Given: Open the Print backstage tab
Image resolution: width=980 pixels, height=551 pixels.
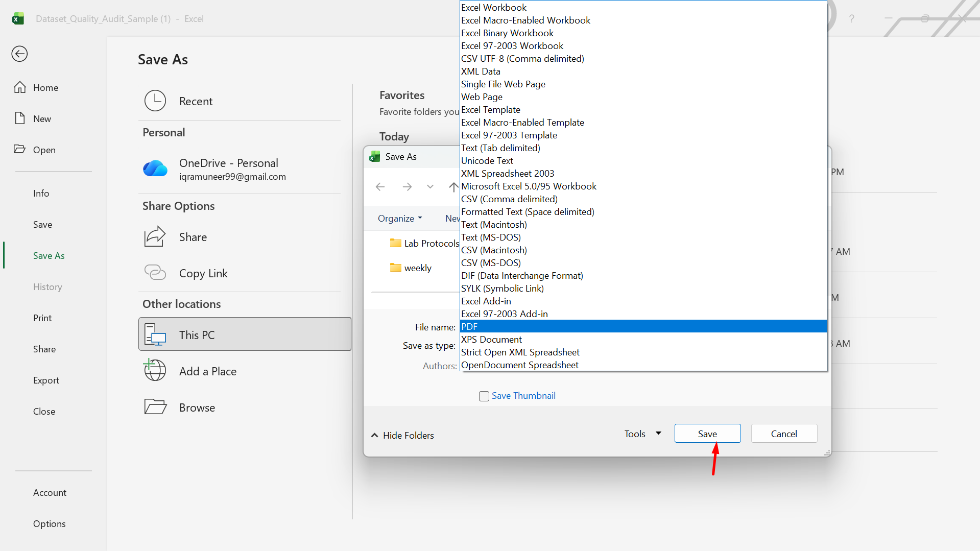Looking at the screenshot, I should (x=42, y=318).
